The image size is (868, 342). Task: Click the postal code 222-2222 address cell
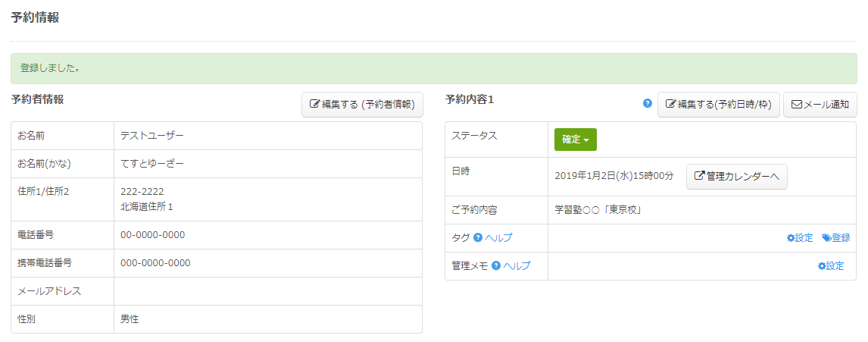[142, 192]
